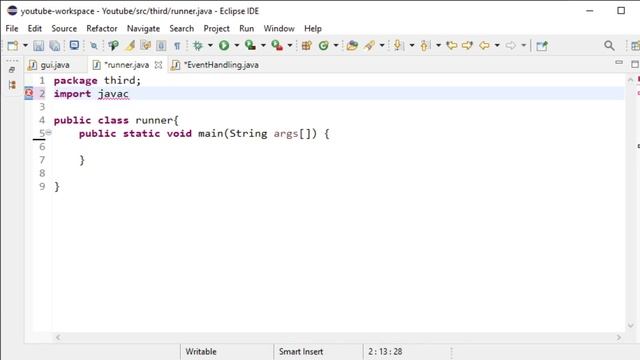Click the External Tools run icon
Screen dimensions: 640x360
(277, 45)
